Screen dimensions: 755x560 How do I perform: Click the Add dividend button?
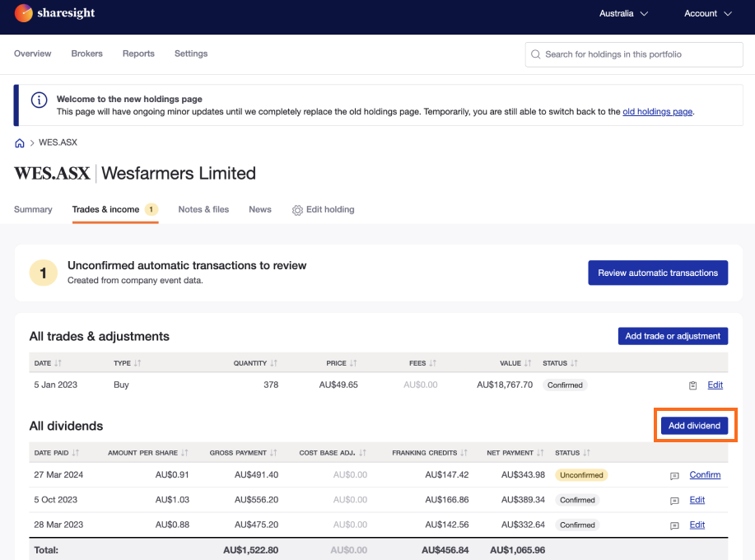694,426
